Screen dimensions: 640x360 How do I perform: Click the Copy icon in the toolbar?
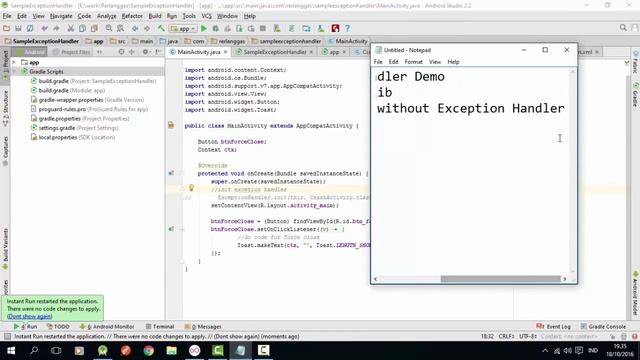tap(82, 28)
